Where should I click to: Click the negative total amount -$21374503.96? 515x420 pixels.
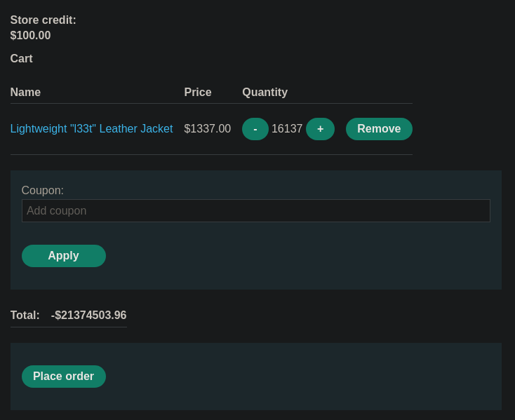point(88,316)
